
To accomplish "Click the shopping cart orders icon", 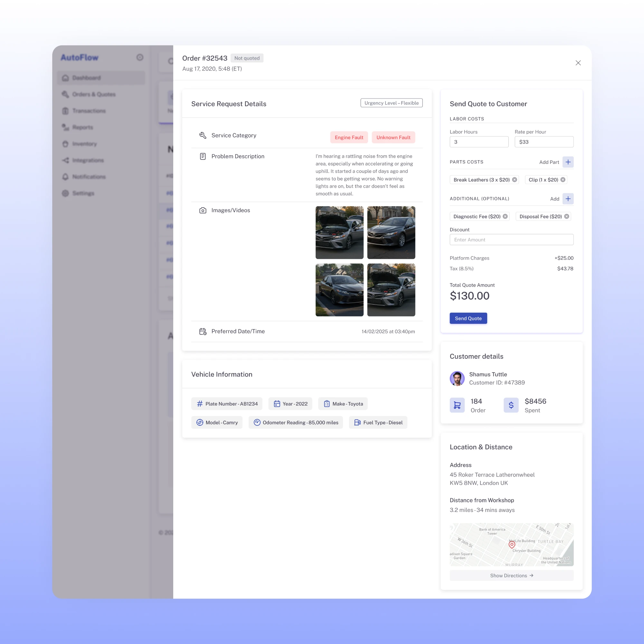I will click(457, 405).
